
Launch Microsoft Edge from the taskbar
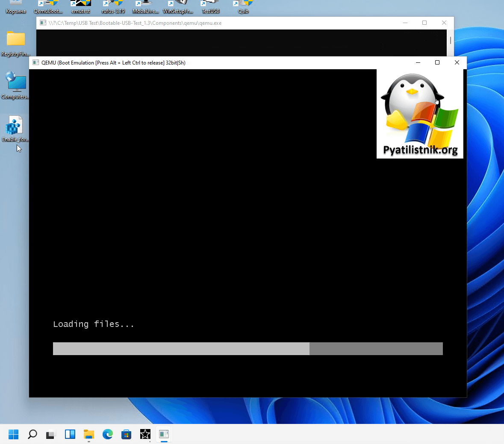(107, 434)
